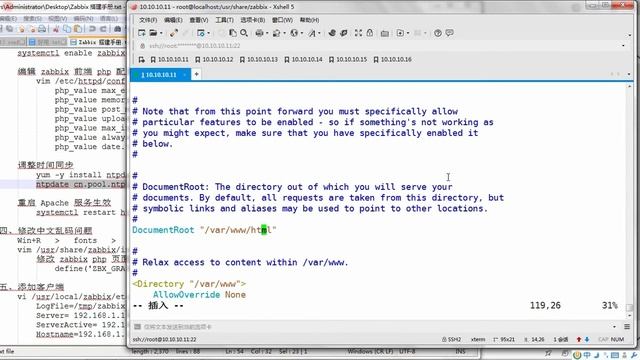This screenshot has height=360, width=640.
Task: Click the Font icon in Xshell toolbar
Action: [312, 33]
